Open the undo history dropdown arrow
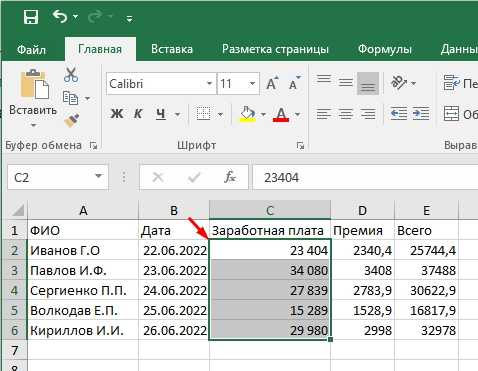The height and width of the screenshot is (371, 478). (76, 17)
